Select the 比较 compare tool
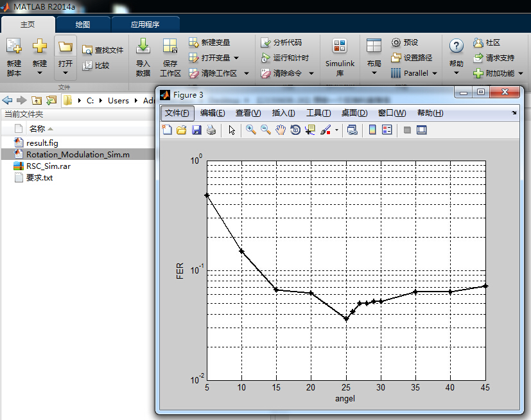The height and width of the screenshot is (420, 531). pos(96,66)
